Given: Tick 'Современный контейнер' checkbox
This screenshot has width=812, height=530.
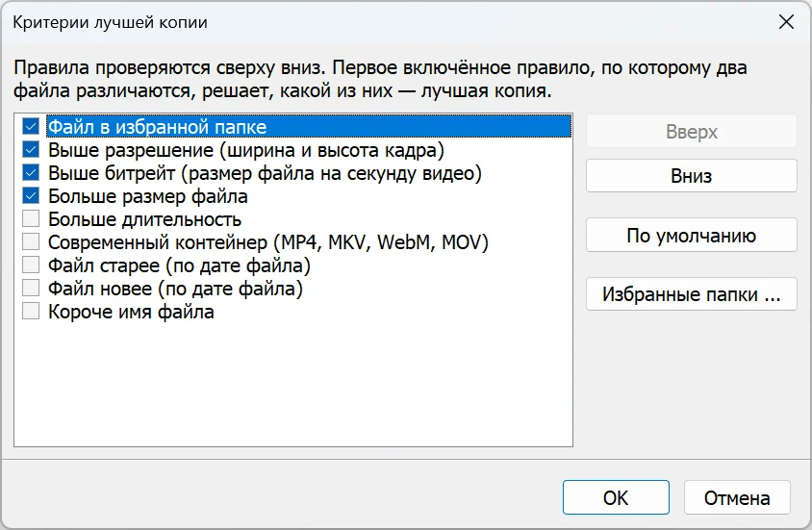Looking at the screenshot, I should [31, 241].
